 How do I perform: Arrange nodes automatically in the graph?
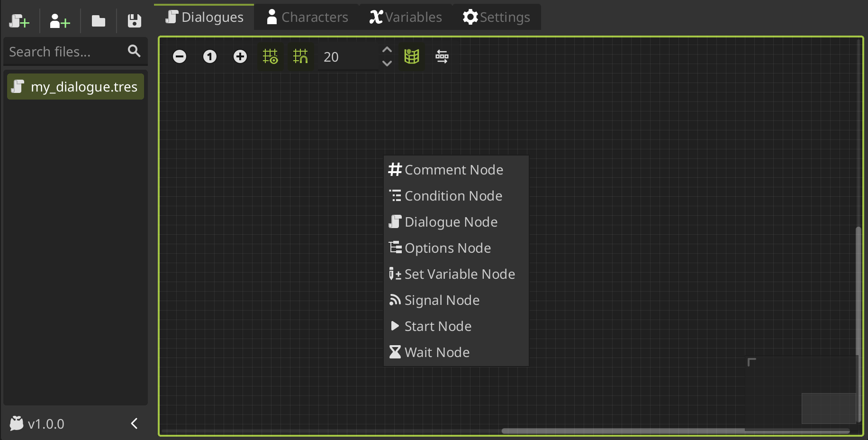tap(442, 57)
